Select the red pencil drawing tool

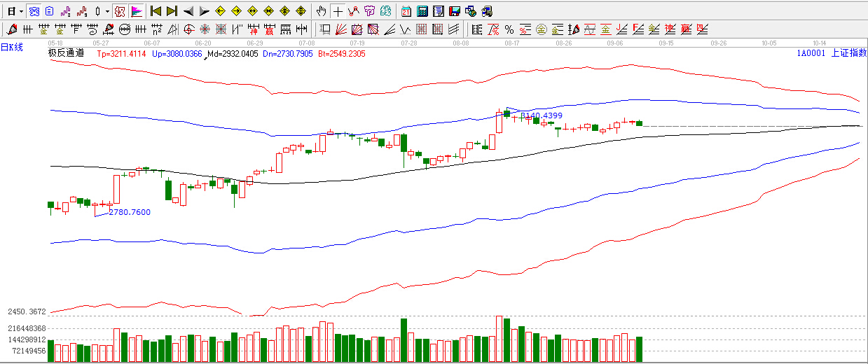click(x=11, y=29)
